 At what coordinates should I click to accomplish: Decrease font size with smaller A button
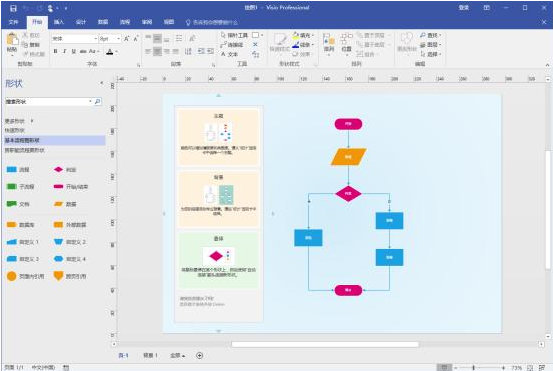pyautogui.click(x=135, y=38)
